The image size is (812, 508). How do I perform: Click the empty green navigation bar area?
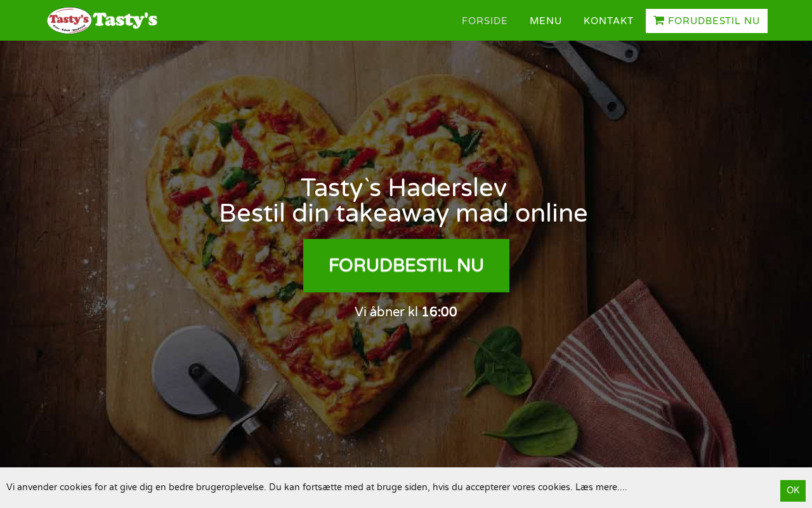coord(304,20)
